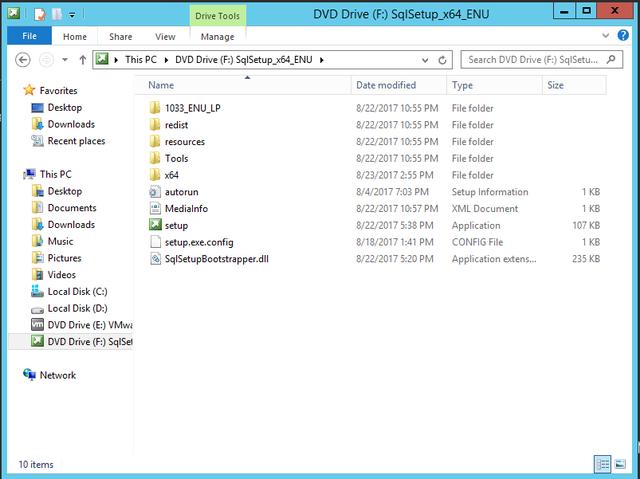Viewport: 640px width, 479px height.
Task: Select Local Disk (C:) in sidebar
Action: (78, 291)
